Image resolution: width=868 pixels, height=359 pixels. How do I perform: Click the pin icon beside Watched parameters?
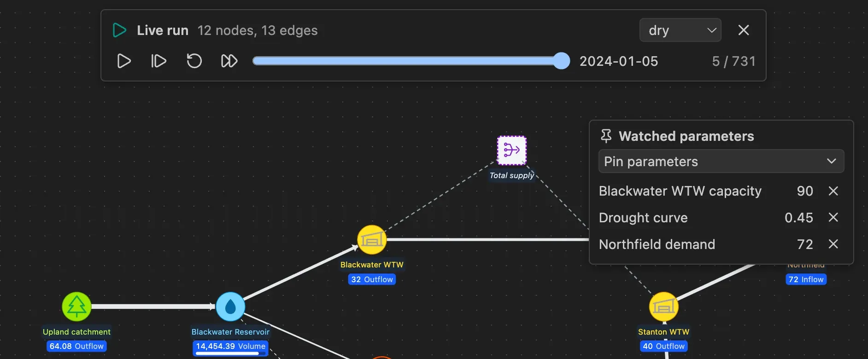click(x=606, y=136)
